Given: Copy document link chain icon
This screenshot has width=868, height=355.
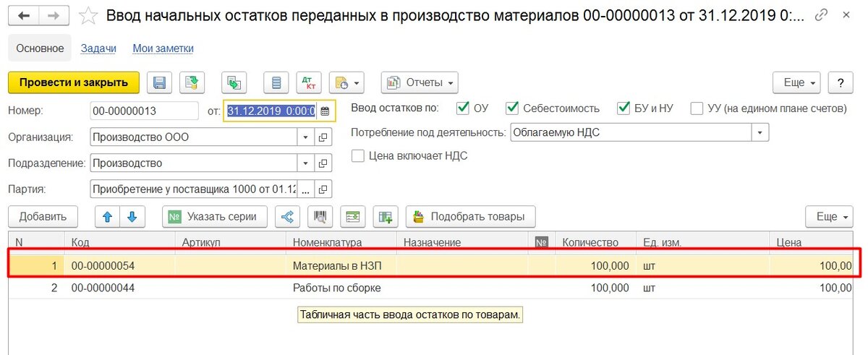Looking at the screenshot, I should click(821, 14).
